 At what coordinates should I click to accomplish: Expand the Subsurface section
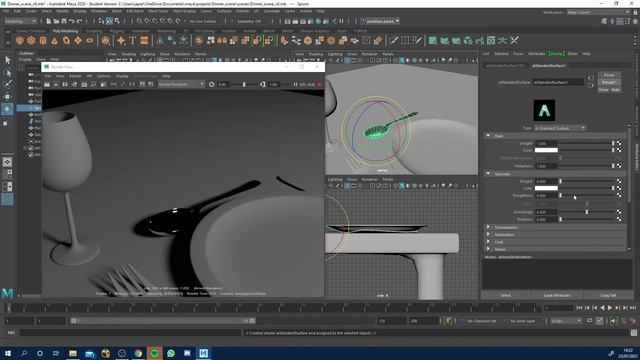[488, 235]
